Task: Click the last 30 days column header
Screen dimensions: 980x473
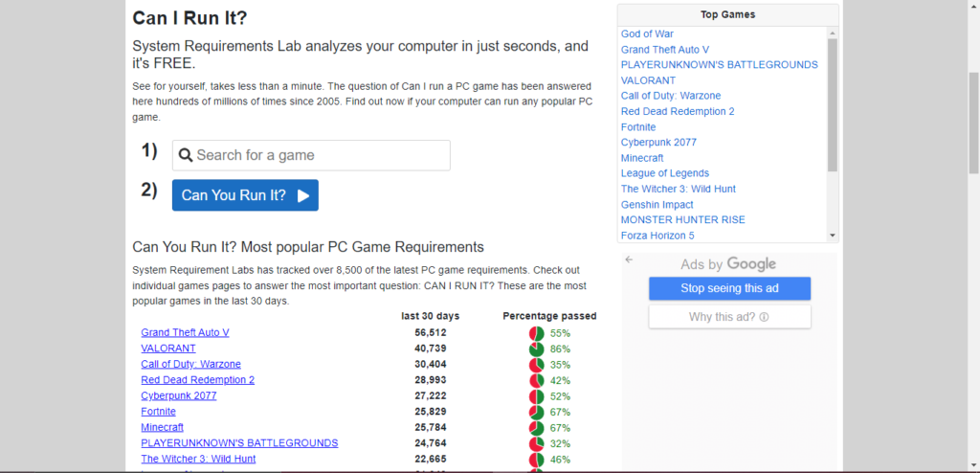Action: 430,316
